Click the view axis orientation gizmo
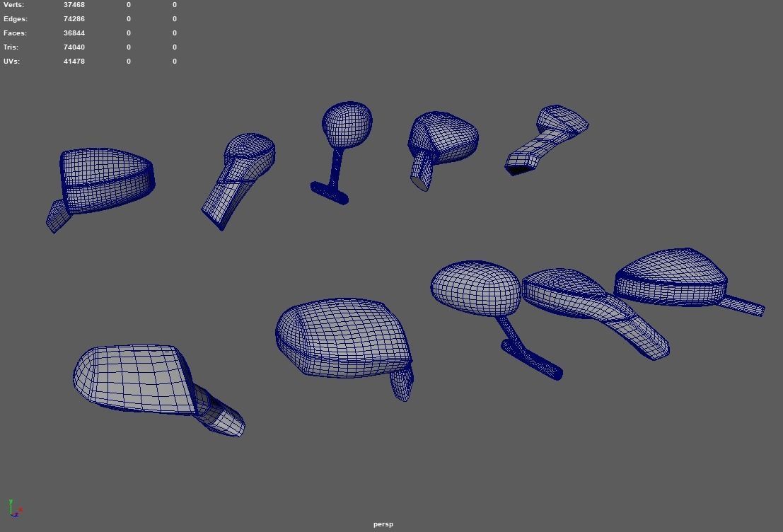Viewport: 783px width, 532px height. pyautogui.click(x=15, y=508)
